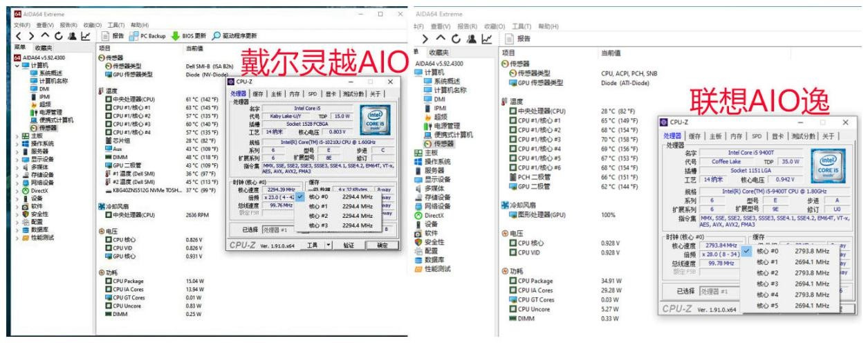Click 驱动程序更新 driver update button
Screen dimensions: 868x343
tap(234, 35)
